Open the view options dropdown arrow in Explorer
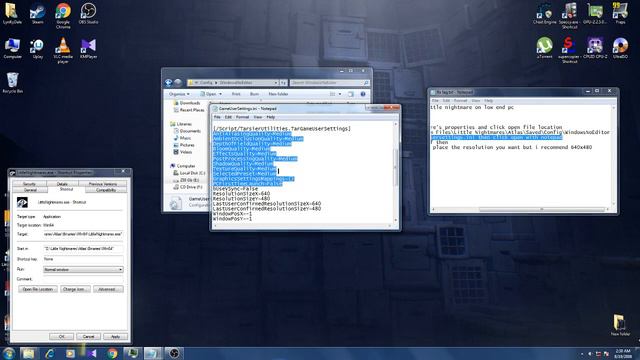640x360 pixels. (340, 94)
